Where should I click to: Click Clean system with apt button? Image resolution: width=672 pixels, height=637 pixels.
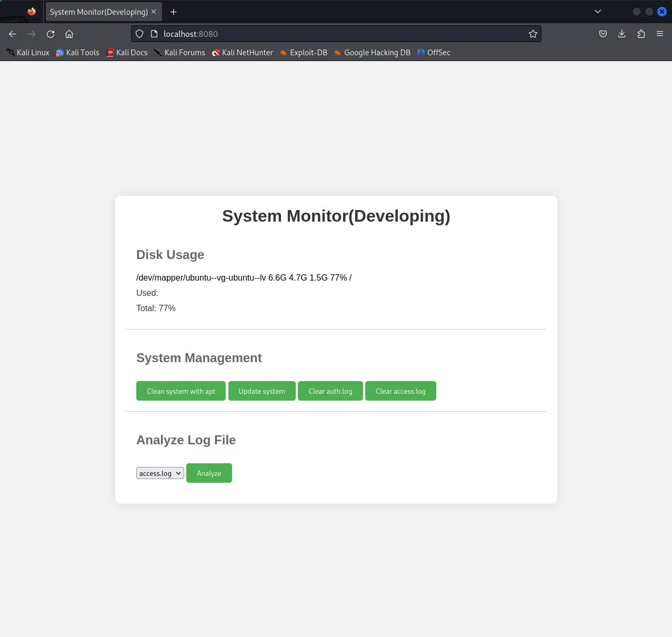point(181,391)
